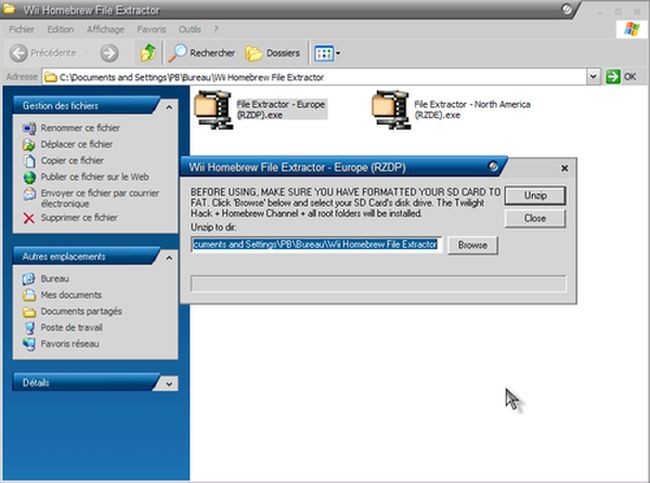This screenshot has height=483, width=650.
Task: Click the empty extraction progress bar
Action: (378, 284)
